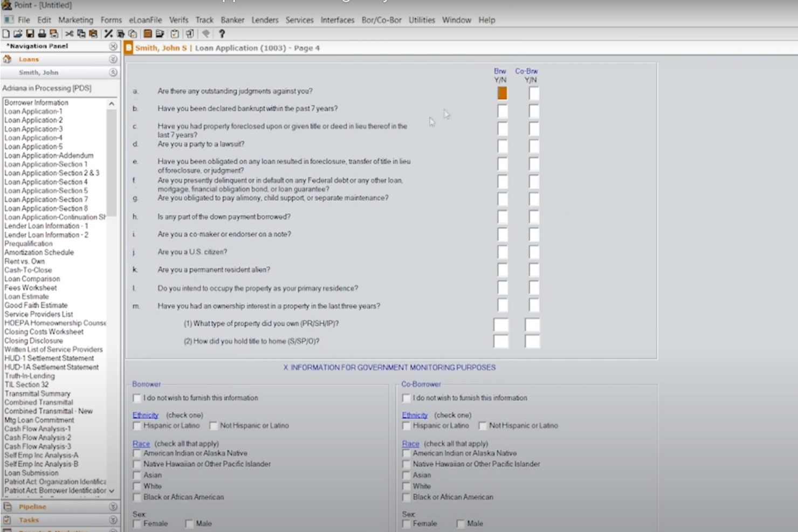Click the Tasks panel icon
Image resolution: width=798 pixels, height=532 pixels.
8,520
